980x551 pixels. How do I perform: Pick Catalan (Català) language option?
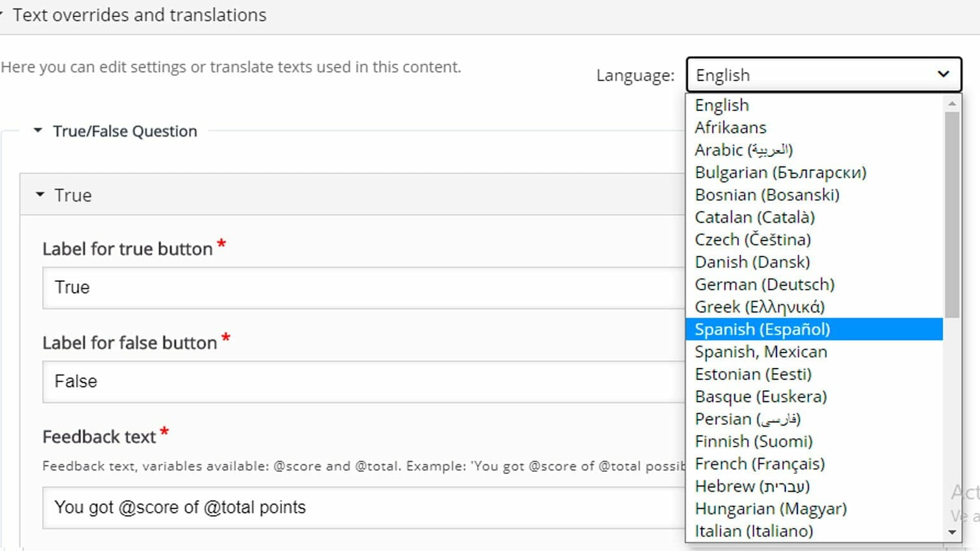[x=814, y=217]
